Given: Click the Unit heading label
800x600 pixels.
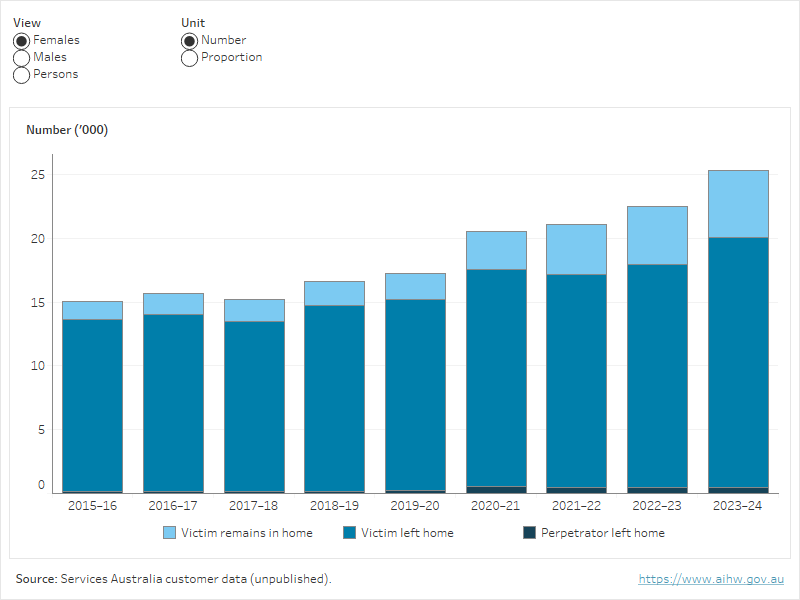Looking at the screenshot, I should point(191,22).
